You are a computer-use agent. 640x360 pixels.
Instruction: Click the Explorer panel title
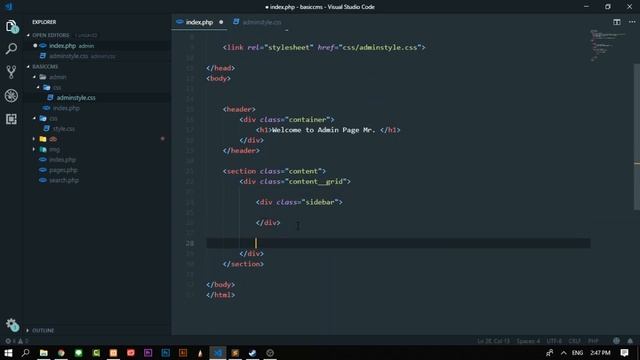pos(44,22)
